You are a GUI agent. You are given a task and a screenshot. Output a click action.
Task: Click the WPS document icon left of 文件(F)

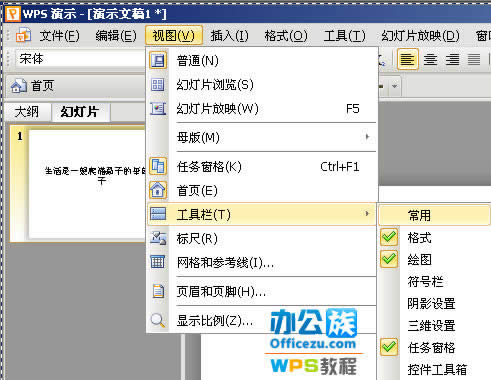(23, 35)
